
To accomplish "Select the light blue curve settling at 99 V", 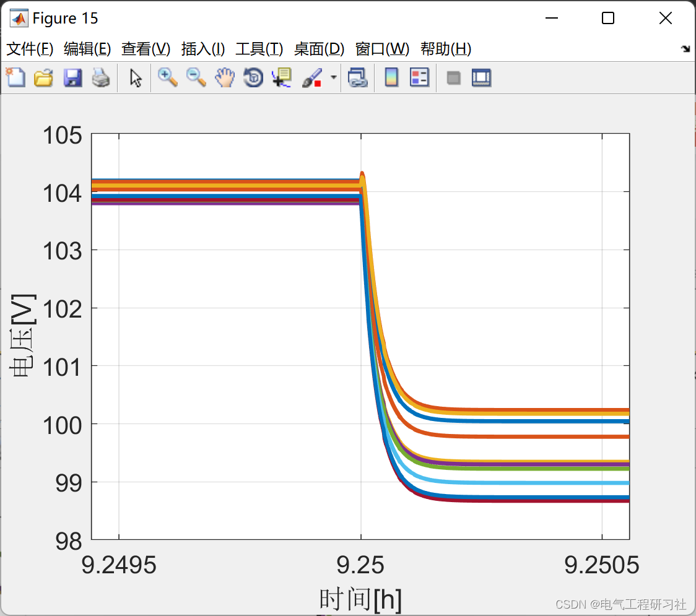I will [x=533, y=483].
